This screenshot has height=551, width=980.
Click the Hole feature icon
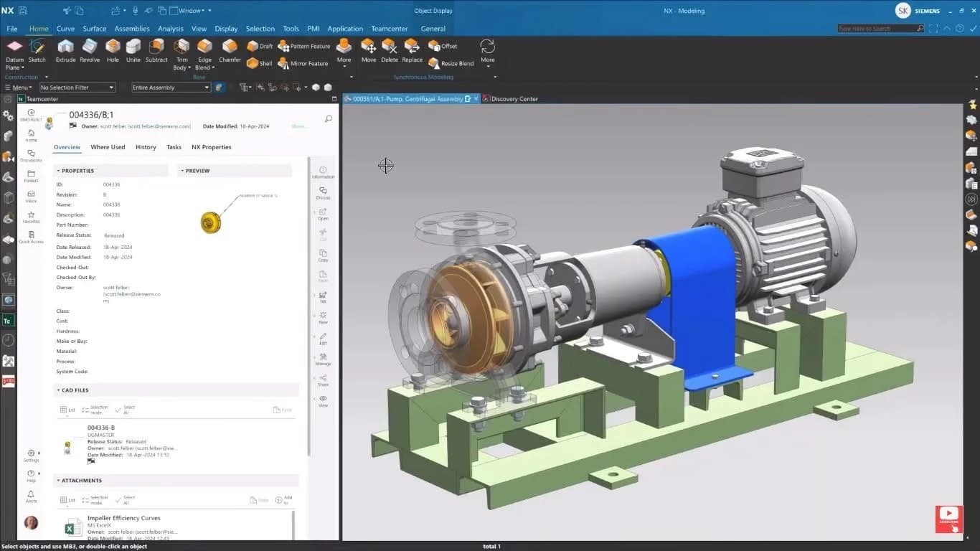click(x=113, y=51)
